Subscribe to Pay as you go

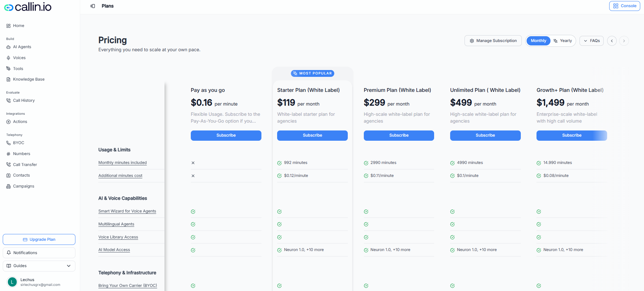coord(226,135)
